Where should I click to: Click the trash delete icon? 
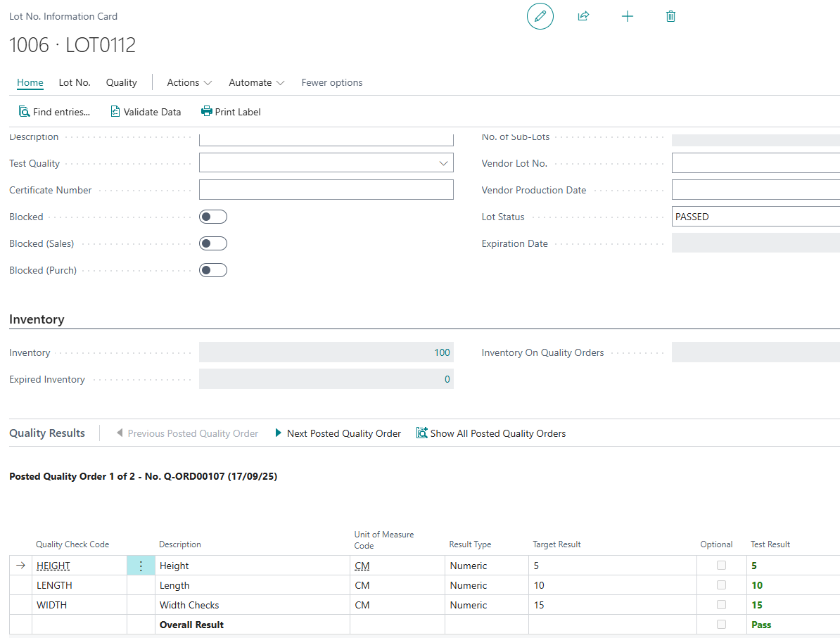(x=670, y=16)
